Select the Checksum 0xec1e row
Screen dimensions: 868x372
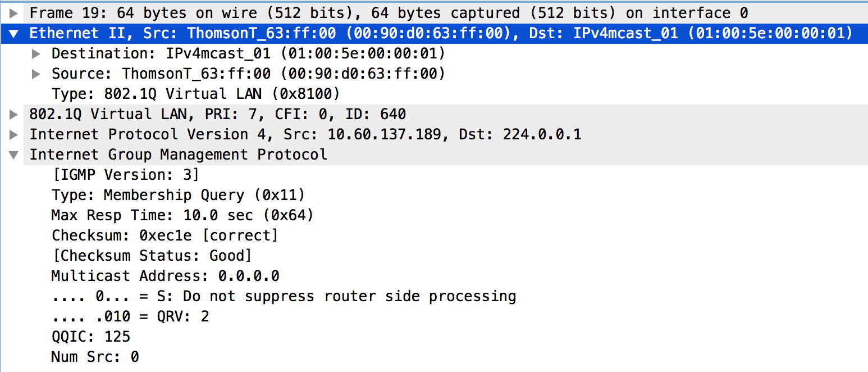165,235
